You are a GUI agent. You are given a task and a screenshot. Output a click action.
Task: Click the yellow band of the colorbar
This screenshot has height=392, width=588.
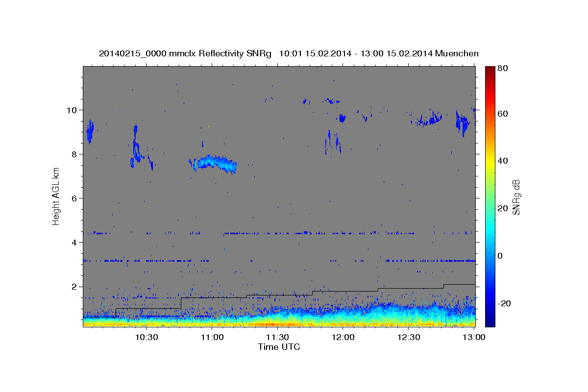pyautogui.click(x=490, y=162)
